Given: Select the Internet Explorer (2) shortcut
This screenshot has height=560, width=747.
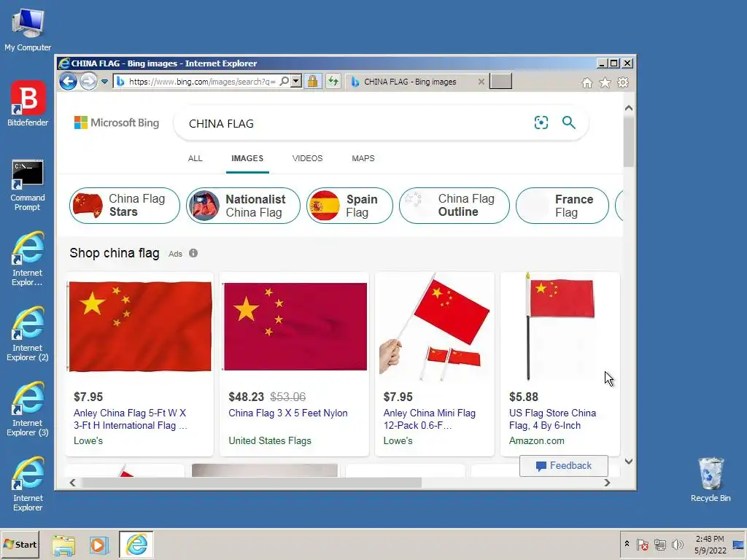Looking at the screenshot, I should (28, 334).
